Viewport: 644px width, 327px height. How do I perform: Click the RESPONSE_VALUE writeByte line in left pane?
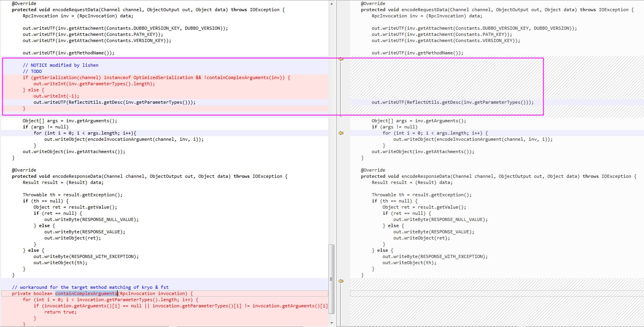click(x=85, y=232)
